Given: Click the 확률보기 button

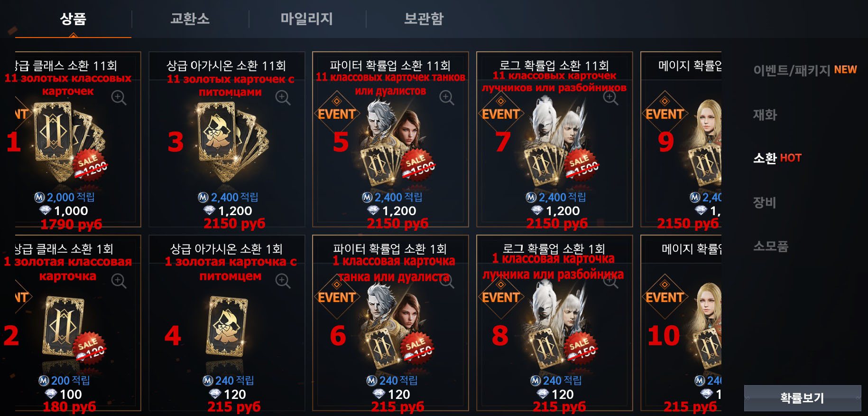Looking at the screenshot, I should (803, 398).
